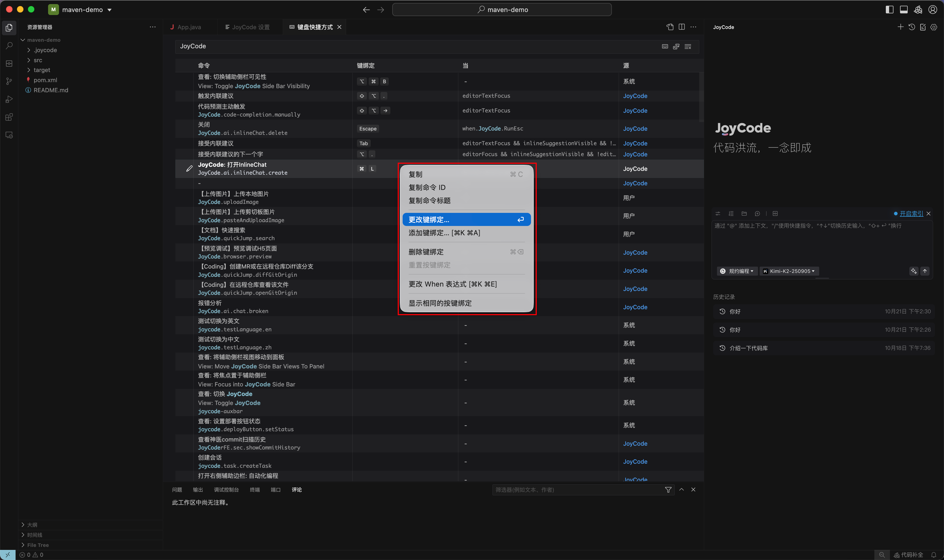Open the 终端 panel tab
Screen dimensions: 944x560
click(x=255, y=489)
